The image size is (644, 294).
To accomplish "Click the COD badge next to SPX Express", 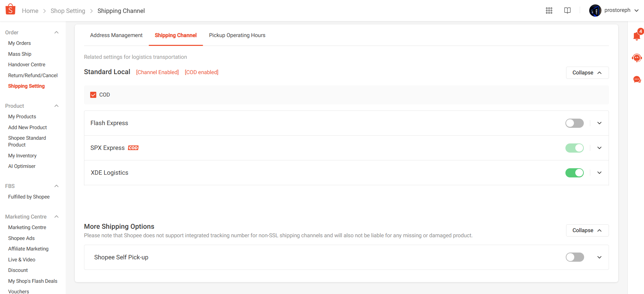I will pos(133,148).
